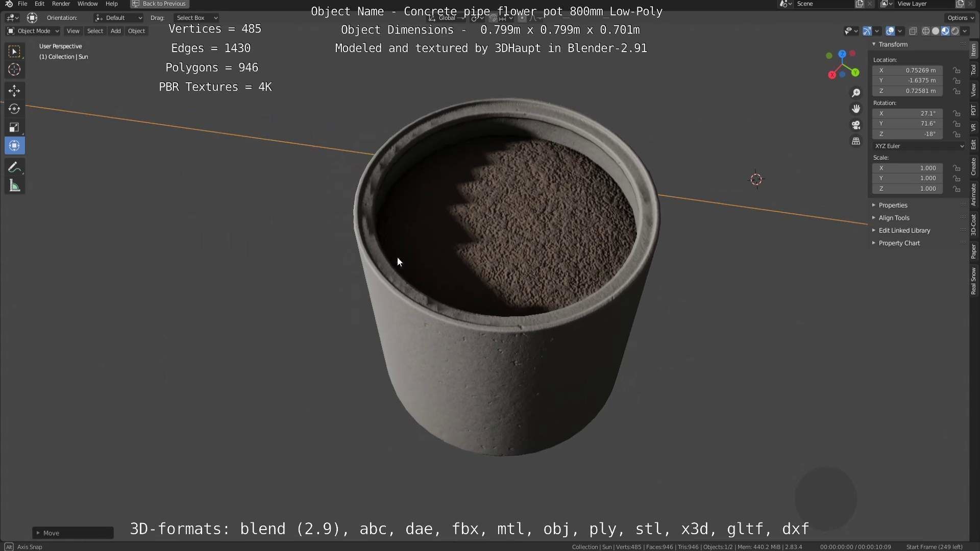Open the viewport View menu
980x551 pixels.
[73, 31]
